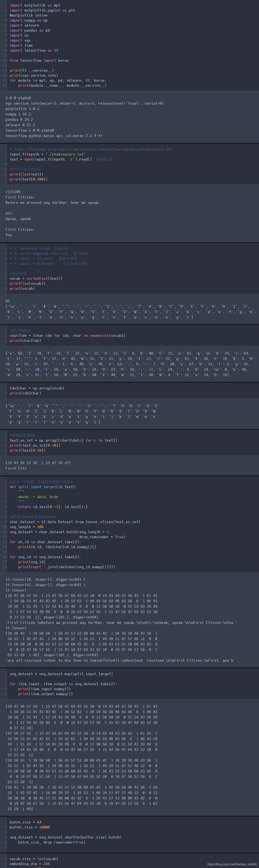259x868 pixels.
Task: Click the 'All:' output line
Action: (9, 213)
